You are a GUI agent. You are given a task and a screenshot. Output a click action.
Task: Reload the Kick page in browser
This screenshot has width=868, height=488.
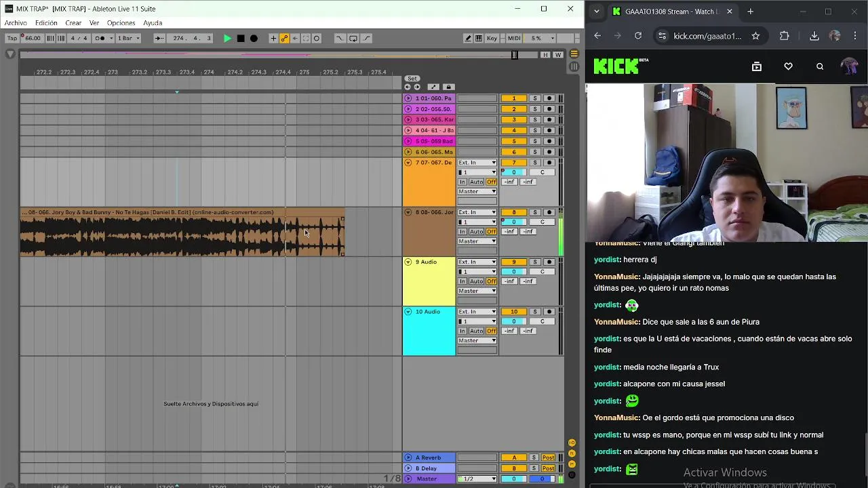(x=638, y=36)
